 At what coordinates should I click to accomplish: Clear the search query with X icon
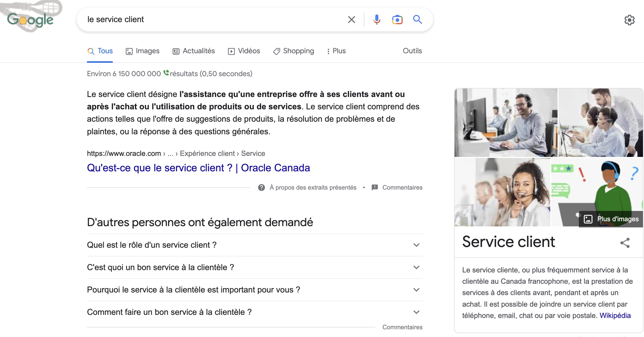[351, 20]
